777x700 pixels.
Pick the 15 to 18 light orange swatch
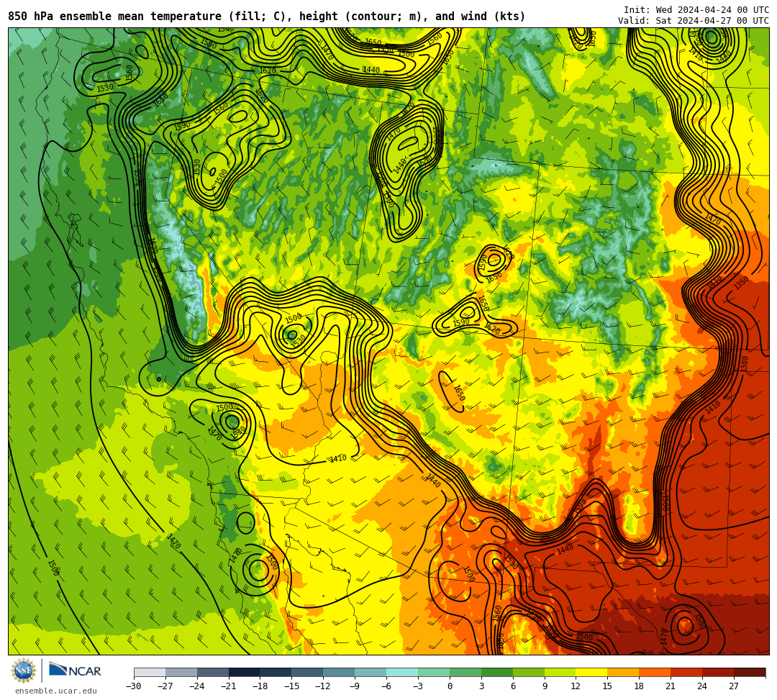tap(623, 672)
